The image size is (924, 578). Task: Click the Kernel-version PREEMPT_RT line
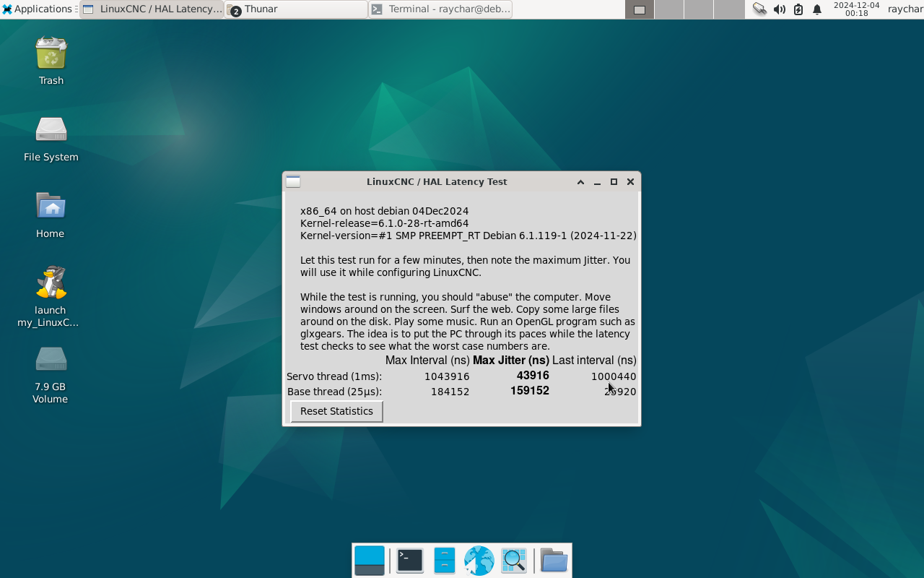click(468, 236)
